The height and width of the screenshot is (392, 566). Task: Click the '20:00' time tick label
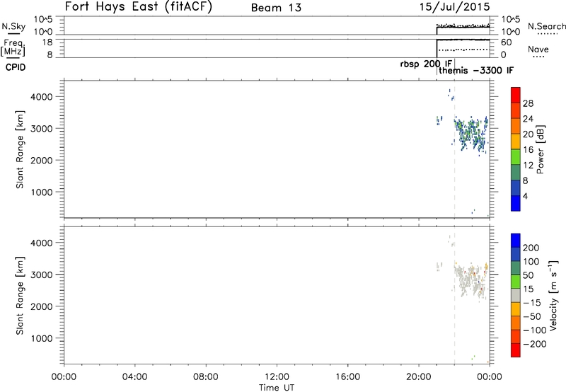[x=419, y=377]
